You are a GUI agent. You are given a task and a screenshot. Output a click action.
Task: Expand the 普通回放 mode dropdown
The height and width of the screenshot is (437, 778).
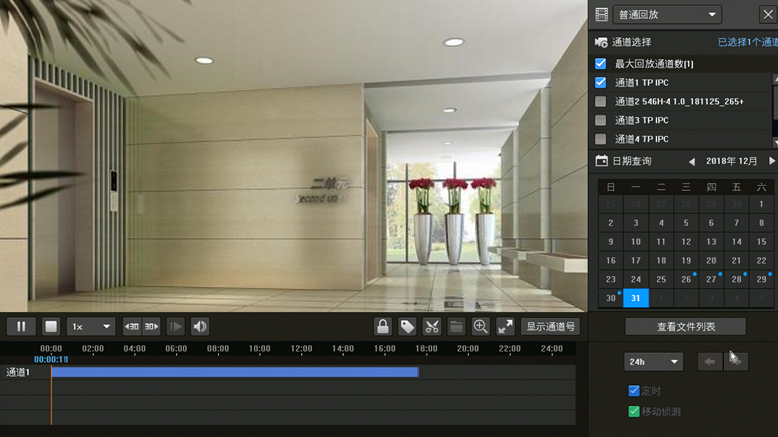click(x=667, y=14)
